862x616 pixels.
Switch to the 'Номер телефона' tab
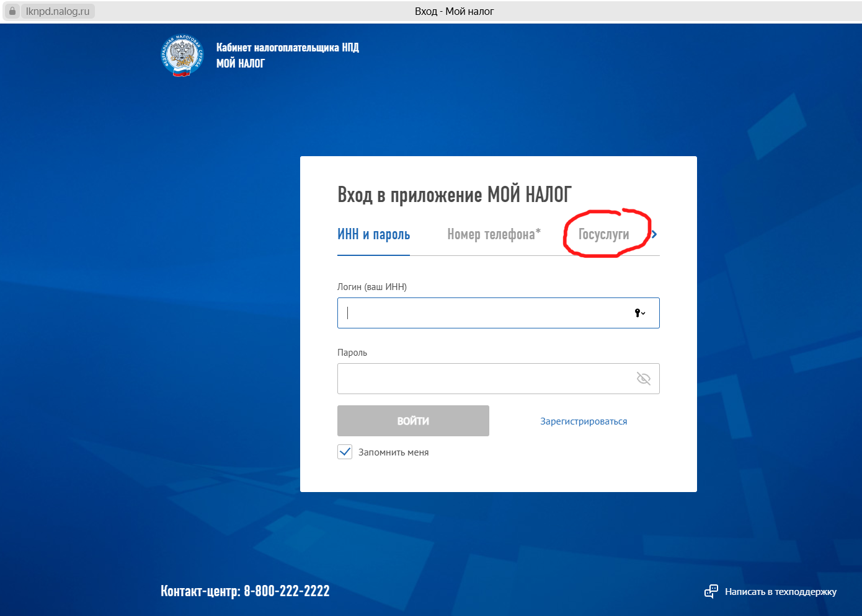point(494,234)
